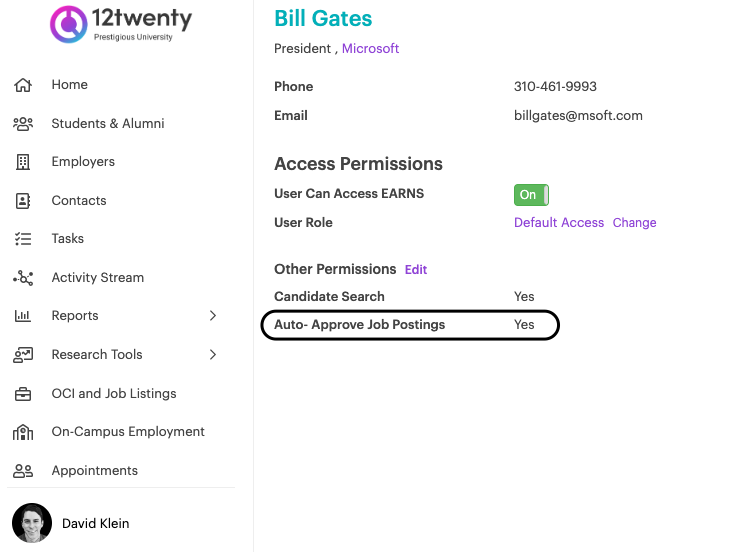Click David Klein's profile photo
The width and height of the screenshot is (730, 552).
coord(32,523)
